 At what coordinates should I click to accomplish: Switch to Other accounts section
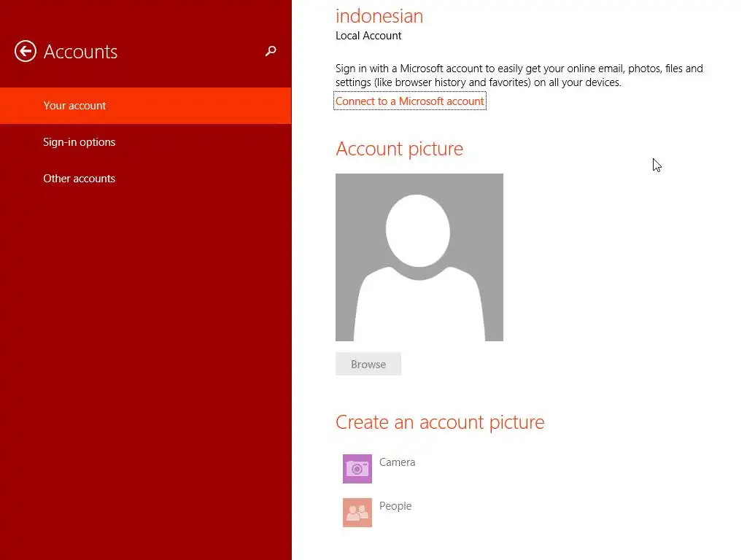tap(146, 179)
